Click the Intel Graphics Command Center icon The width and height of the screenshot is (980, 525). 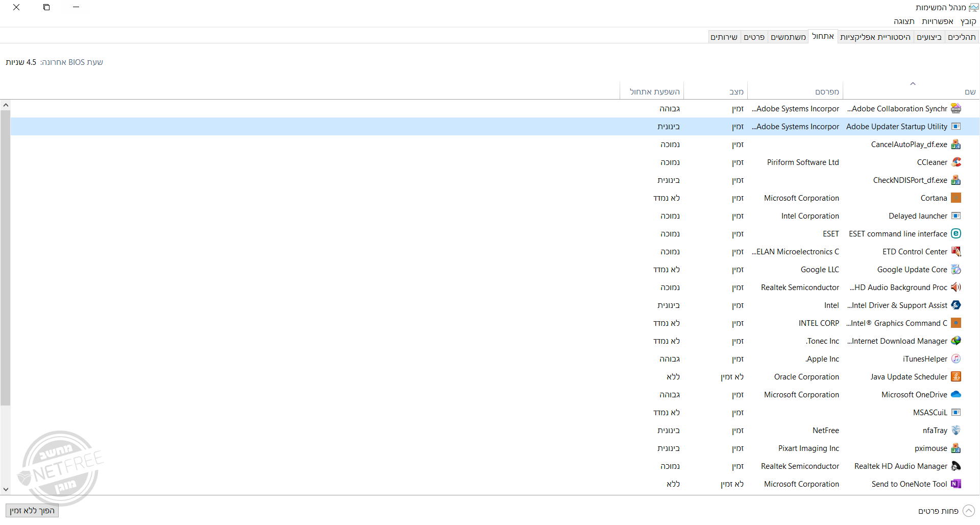pos(956,323)
